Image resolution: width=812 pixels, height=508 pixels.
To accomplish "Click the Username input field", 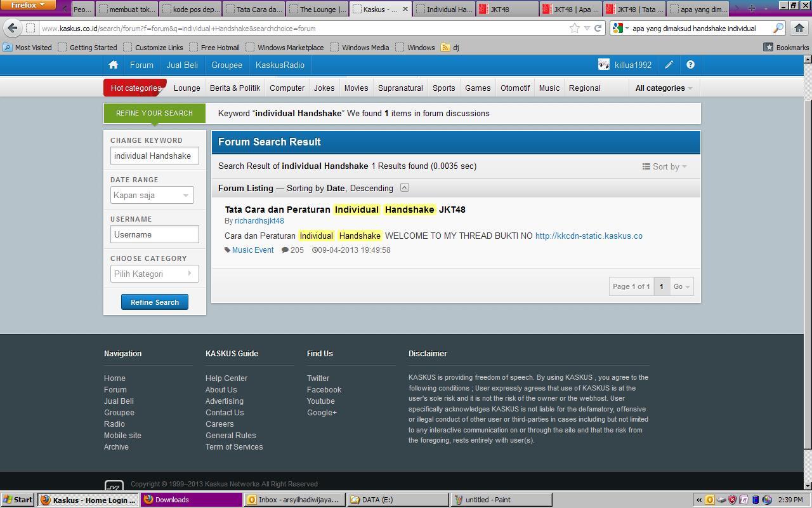I will pyautogui.click(x=154, y=234).
